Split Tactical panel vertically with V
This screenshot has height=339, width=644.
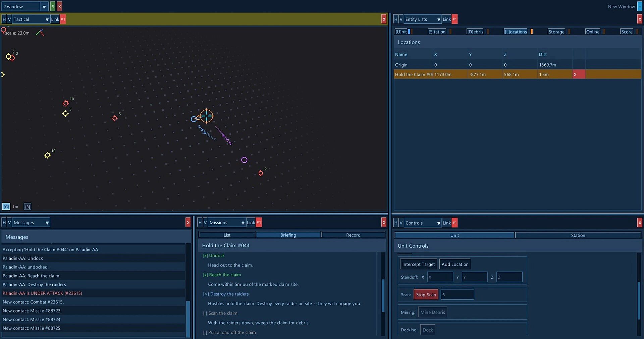9,19
